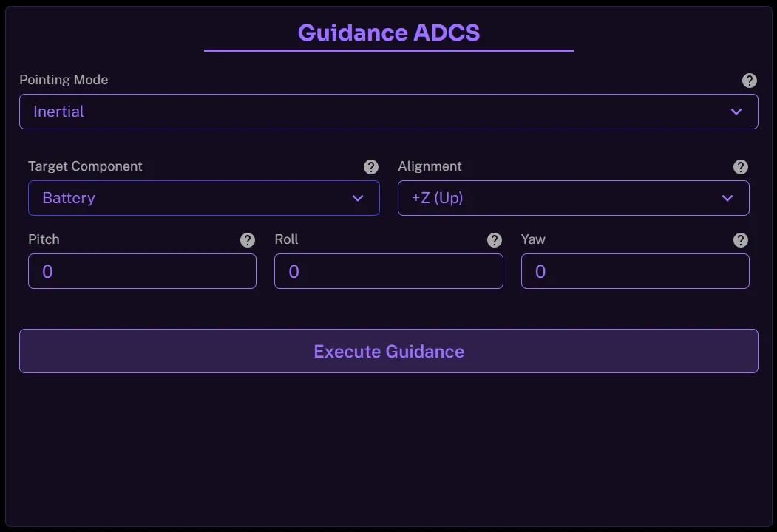Image resolution: width=777 pixels, height=532 pixels.
Task: Focus the Pitch input field
Action: (x=142, y=271)
